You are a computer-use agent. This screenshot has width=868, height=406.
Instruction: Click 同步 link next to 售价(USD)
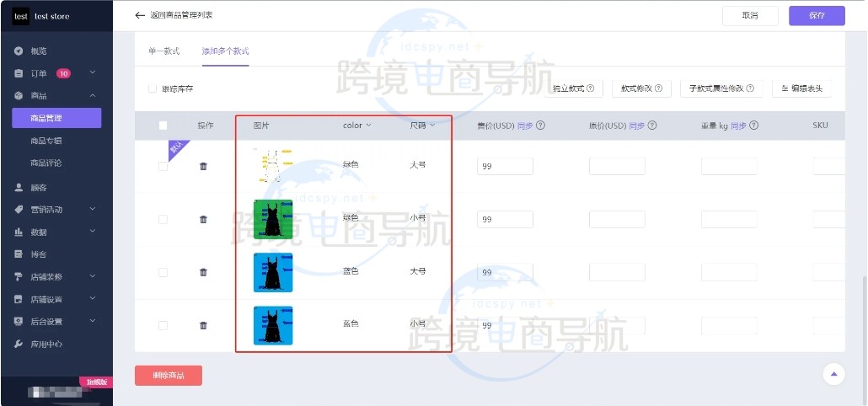click(525, 126)
